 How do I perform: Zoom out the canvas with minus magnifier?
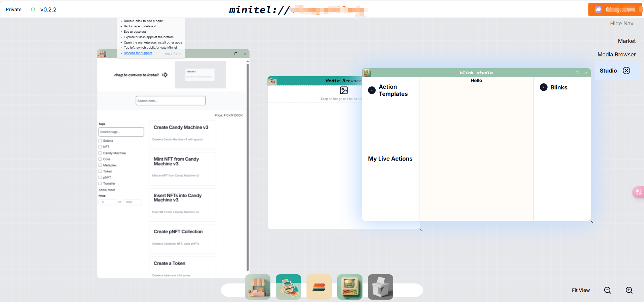(x=608, y=290)
